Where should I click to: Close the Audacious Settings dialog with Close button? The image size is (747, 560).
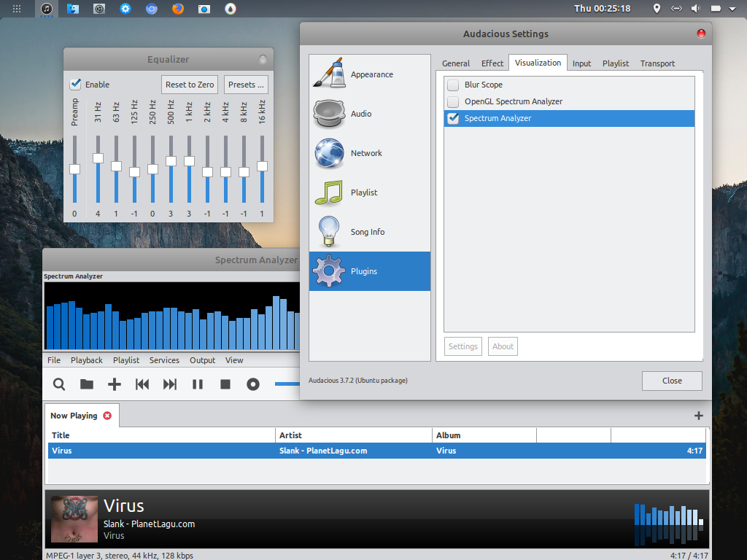(672, 381)
